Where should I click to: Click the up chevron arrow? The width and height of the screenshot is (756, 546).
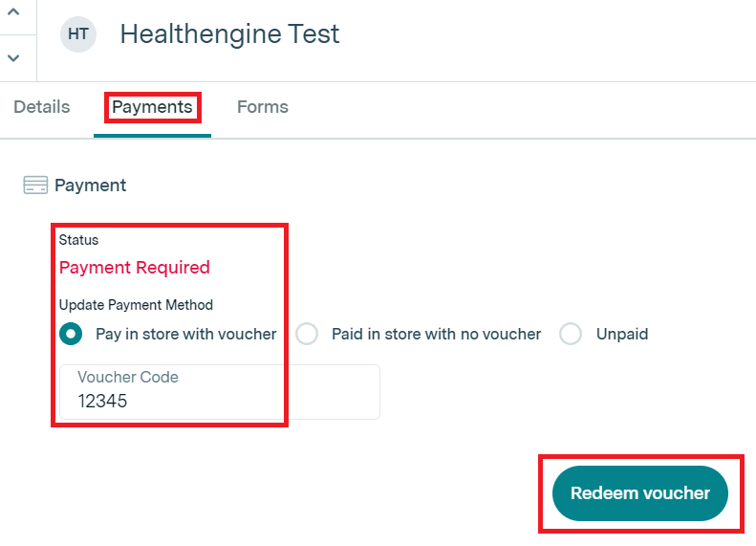coord(13,12)
